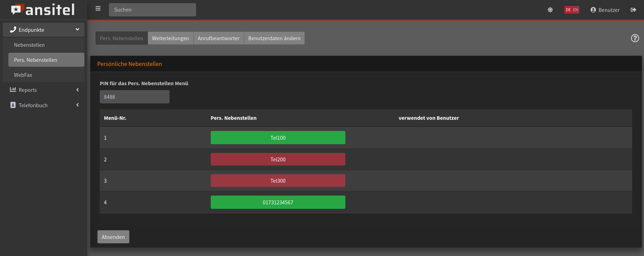
Task: Toggle the red Tel300 extension
Action: (278, 181)
